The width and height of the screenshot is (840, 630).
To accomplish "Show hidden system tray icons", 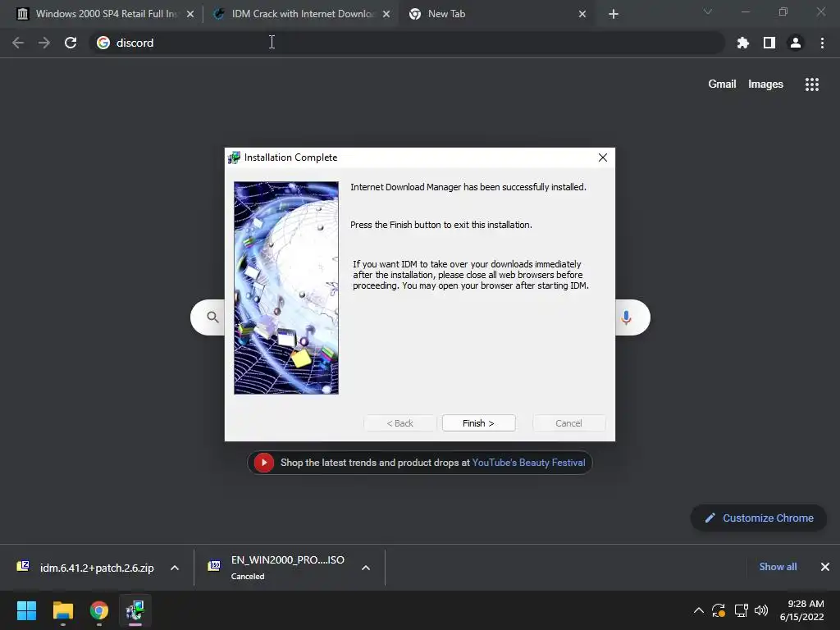I will point(699,610).
